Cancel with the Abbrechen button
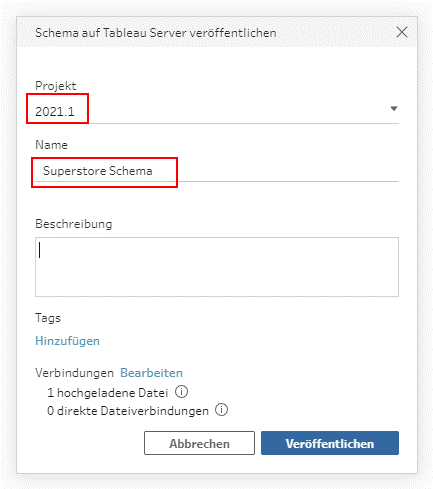 (199, 443)
